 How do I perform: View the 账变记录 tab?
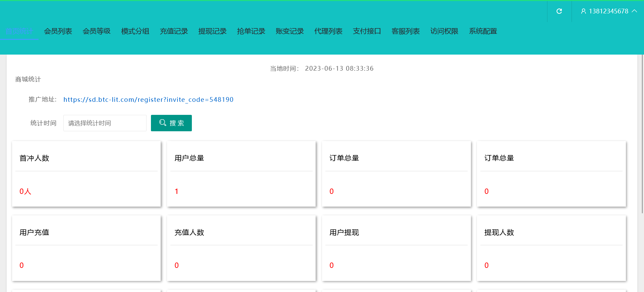(289, 31)
